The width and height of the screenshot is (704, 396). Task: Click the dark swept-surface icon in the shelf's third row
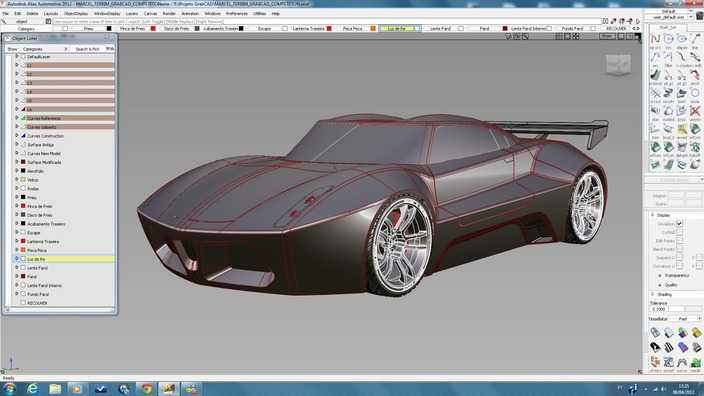655,75
